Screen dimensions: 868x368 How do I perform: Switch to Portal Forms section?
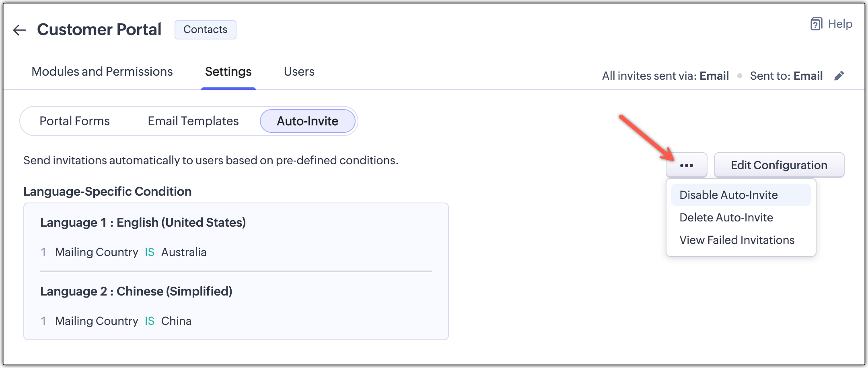pos(74,121)
